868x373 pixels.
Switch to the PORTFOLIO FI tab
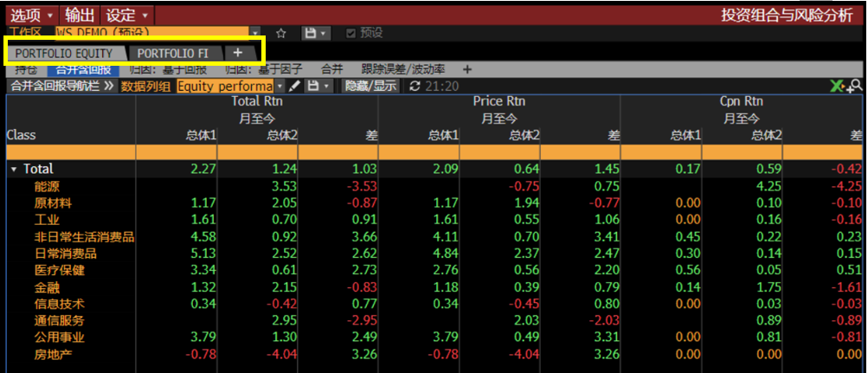pyautogui.click(x=173, y=53)
